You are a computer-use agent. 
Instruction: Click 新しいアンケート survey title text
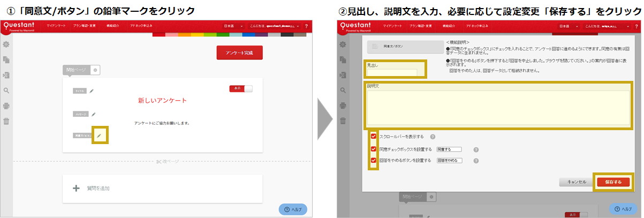pos(162,101)
